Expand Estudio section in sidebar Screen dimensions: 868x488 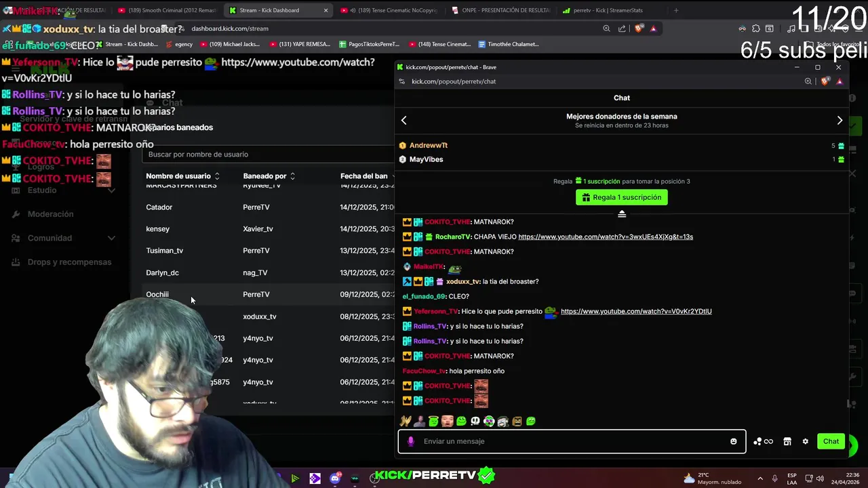[x=62, y=190]
